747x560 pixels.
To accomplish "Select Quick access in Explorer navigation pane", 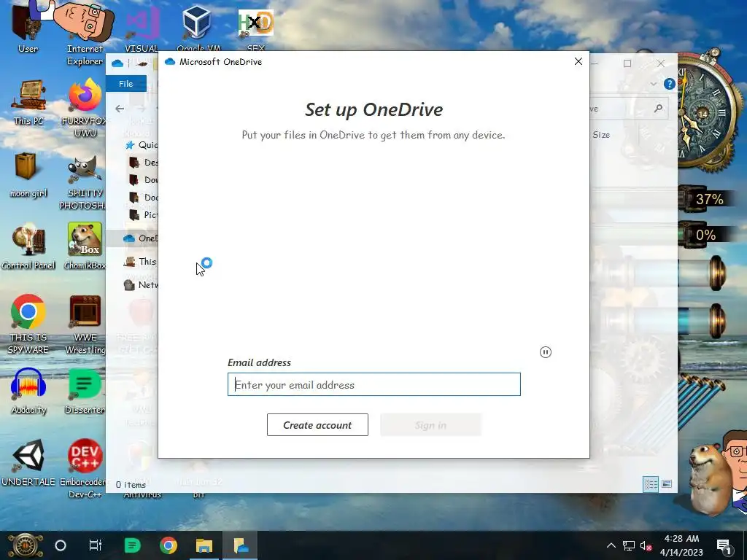I will 142,145.
